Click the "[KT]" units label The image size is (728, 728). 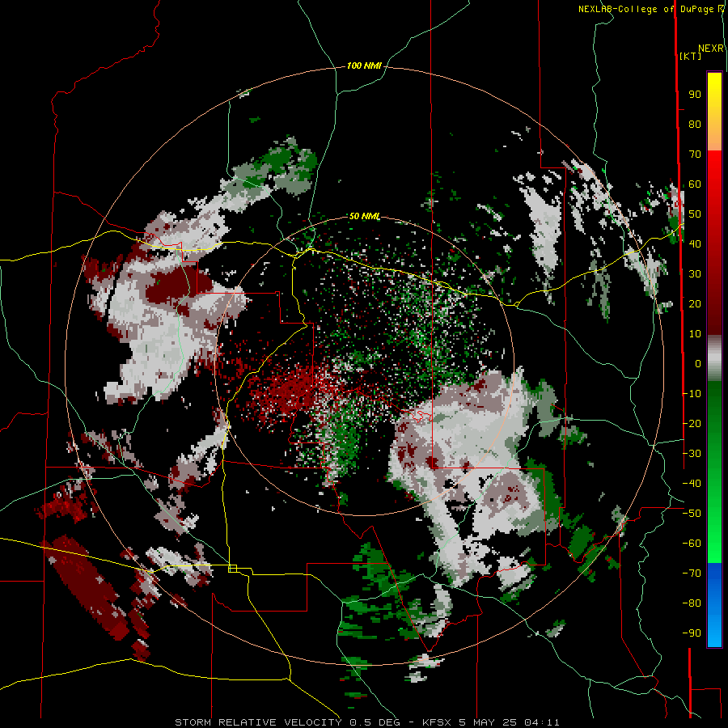[x=691, y=56]
